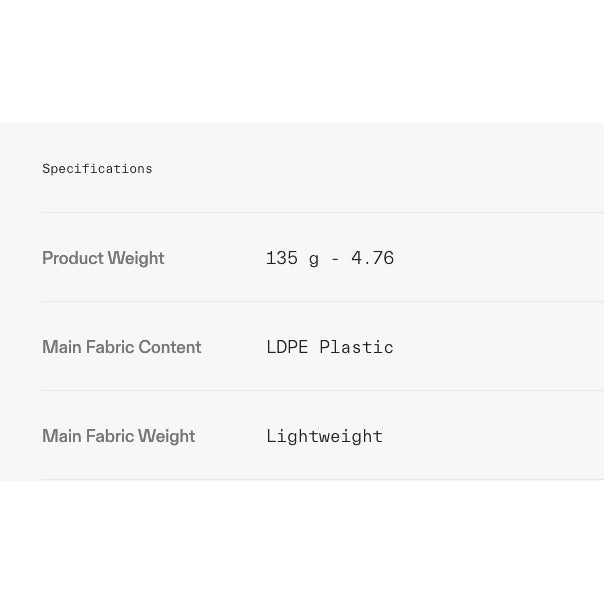
Task: Select the Product Weight label
Action: tap(103, 258)
